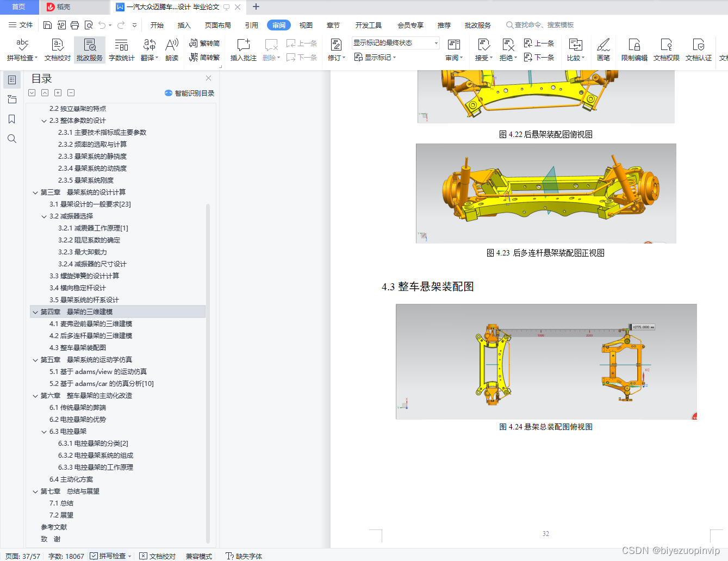Open 文档认证 document certification
The height and width of the screenshot is (561, 728).
[698, 50]
